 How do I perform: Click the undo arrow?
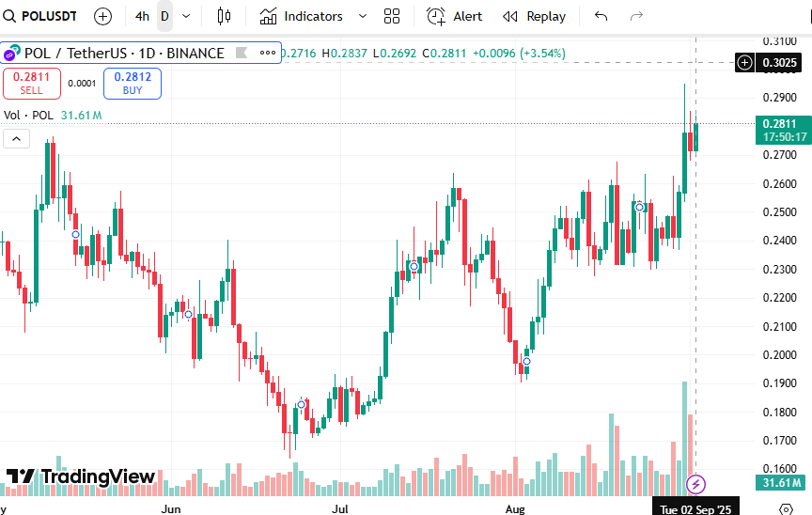(x=601, y=16)
